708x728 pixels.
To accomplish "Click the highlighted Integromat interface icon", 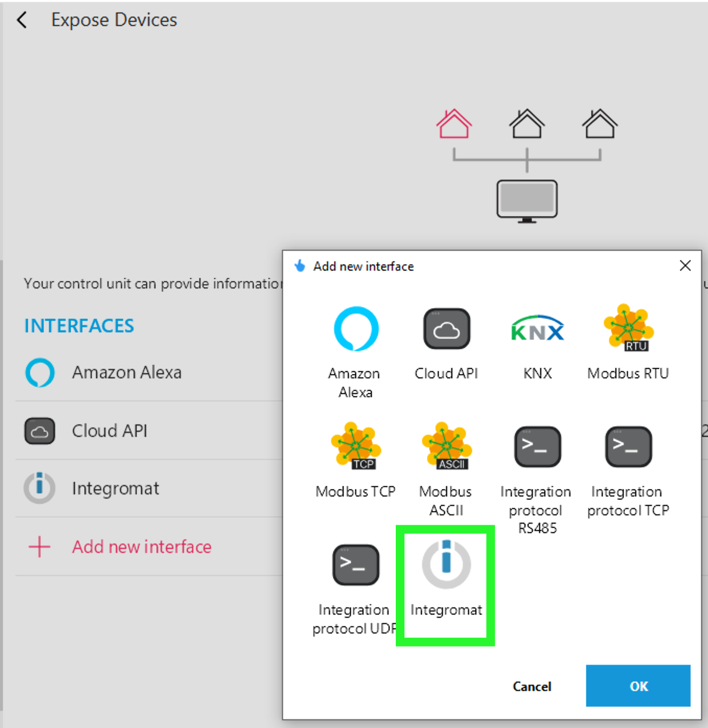I will coord(445,564).
